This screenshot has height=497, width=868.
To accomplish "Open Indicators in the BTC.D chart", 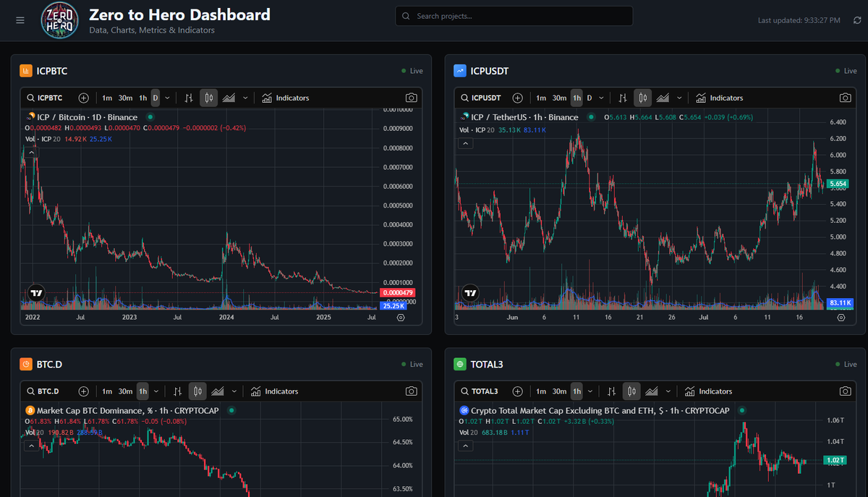I will (x=275, y=391).
